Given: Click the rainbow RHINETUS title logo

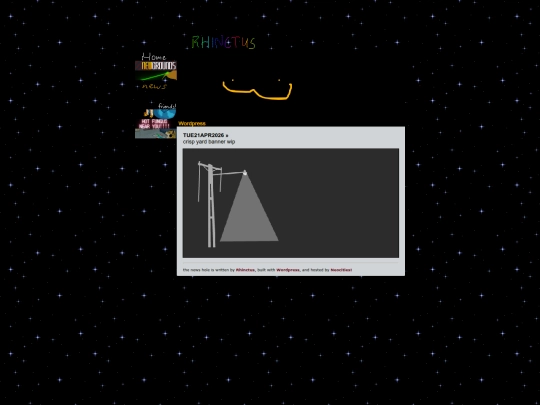Looking at the screenshot, I should pyautogui.click(x=223, y=42).
